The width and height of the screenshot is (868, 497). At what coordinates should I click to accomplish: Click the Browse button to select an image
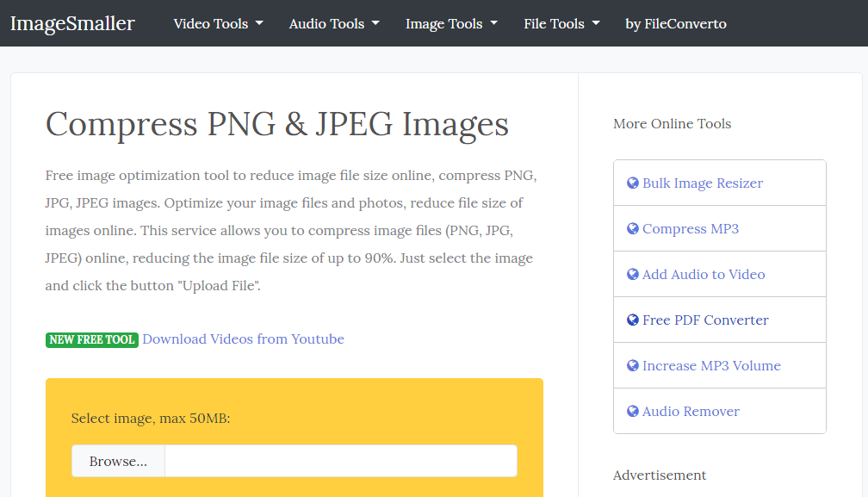117,461
